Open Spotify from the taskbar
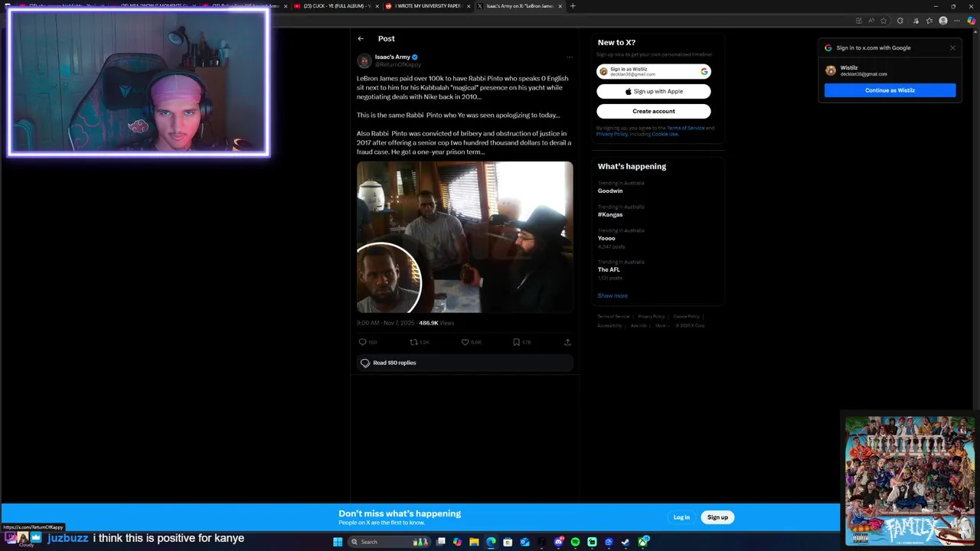This screenshot has height=551, width=980. [575, 542]
